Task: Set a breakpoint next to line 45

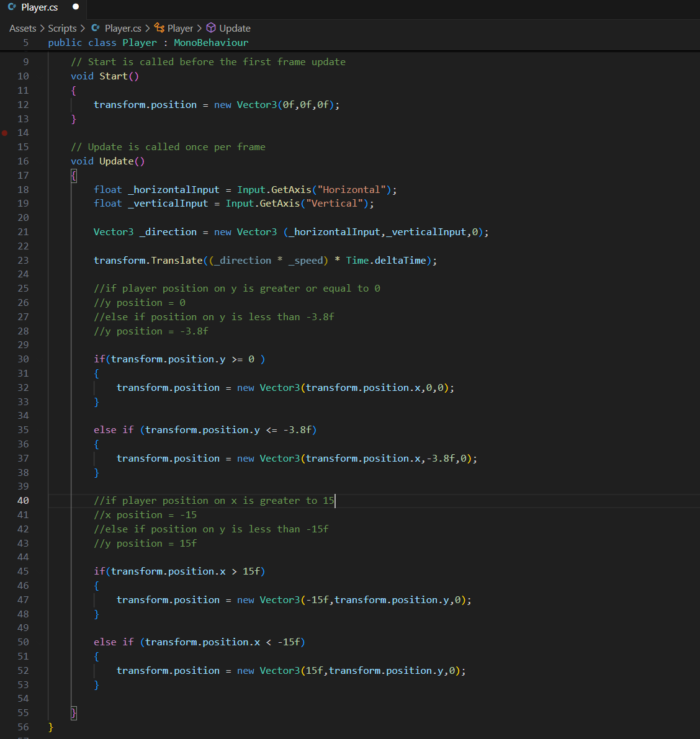Action: [5, 571]
